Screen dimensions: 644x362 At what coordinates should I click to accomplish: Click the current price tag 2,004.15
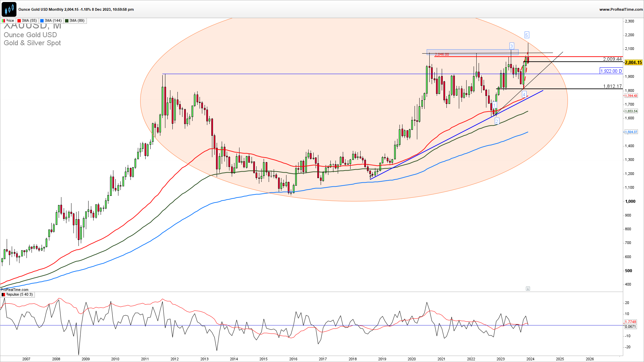633,62
